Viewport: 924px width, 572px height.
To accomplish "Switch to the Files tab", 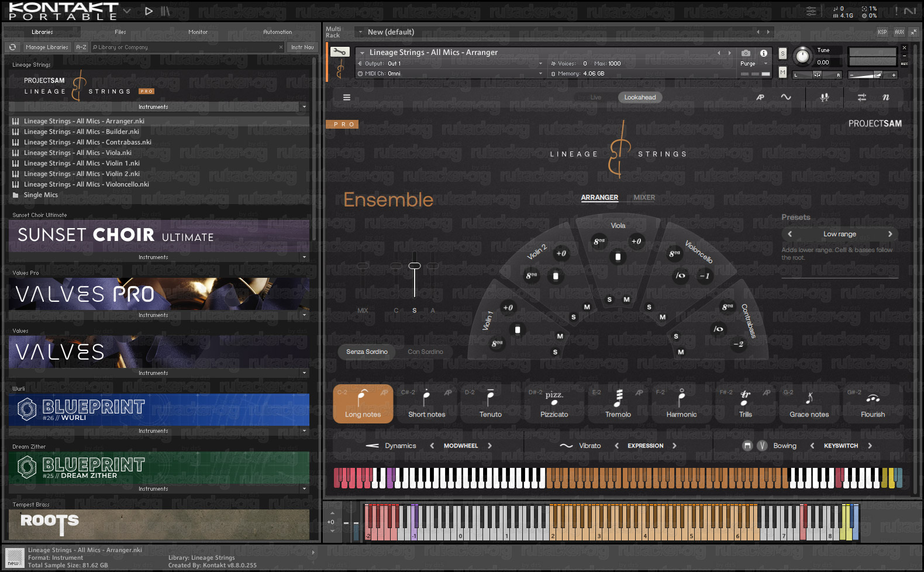I will [x=120, y=32].
